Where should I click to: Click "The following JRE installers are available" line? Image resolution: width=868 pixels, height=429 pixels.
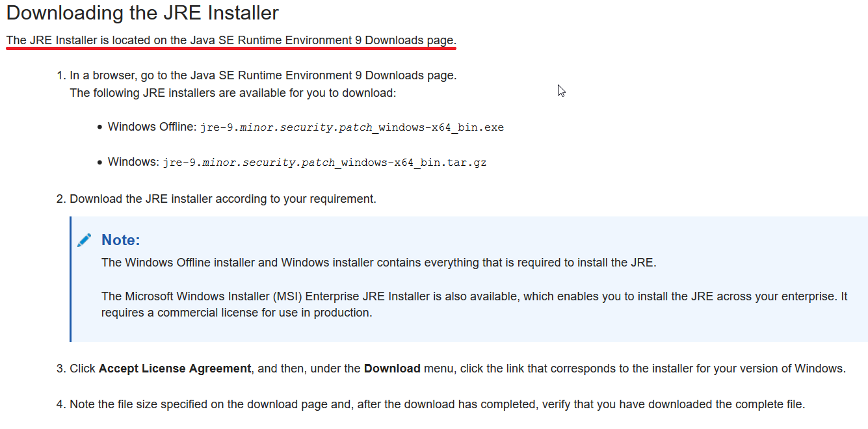(x=233, y=93)
